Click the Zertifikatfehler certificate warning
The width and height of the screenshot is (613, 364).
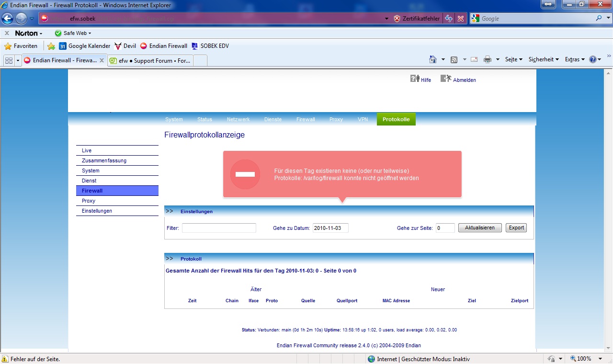click(416, 19)
